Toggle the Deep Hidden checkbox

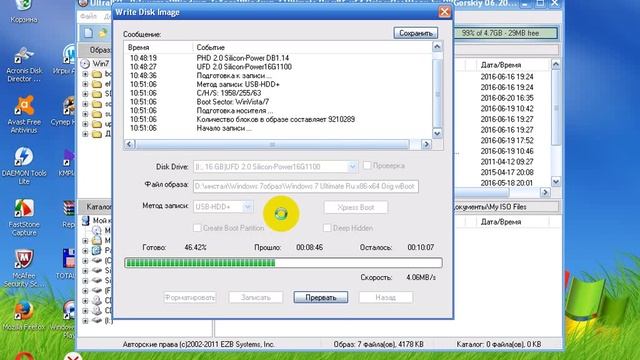[x=327, y=228]
